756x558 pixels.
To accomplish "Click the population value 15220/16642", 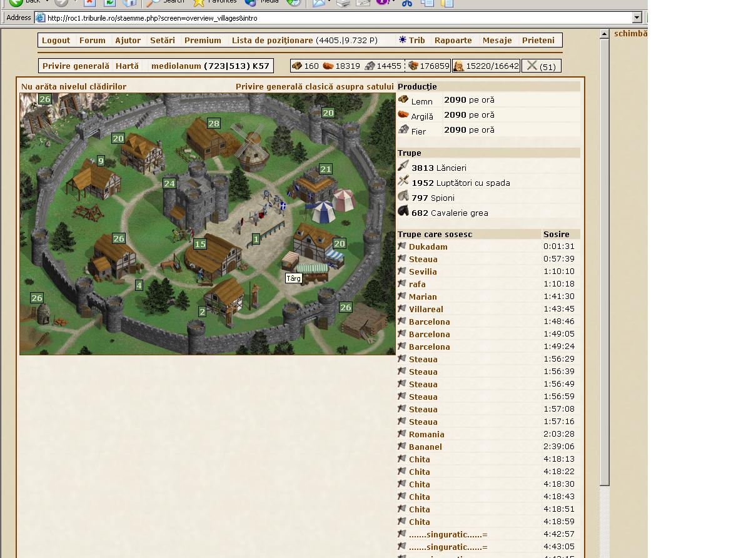I will (493, 66).
